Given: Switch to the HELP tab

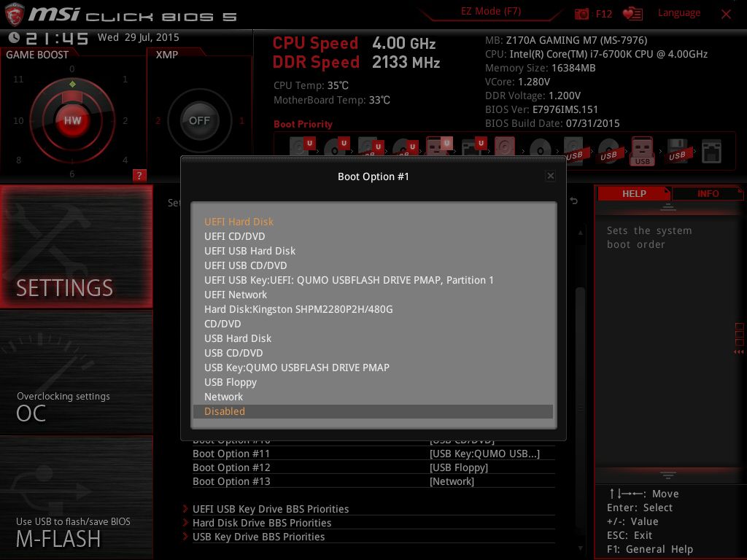Looking at the screenshot, I should point(634,193).
